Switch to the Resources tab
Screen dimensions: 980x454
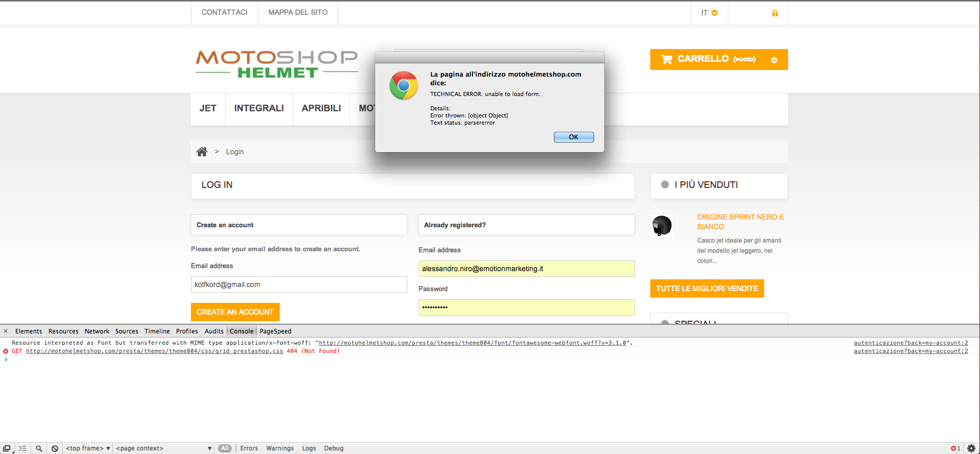tap(63, 331)
